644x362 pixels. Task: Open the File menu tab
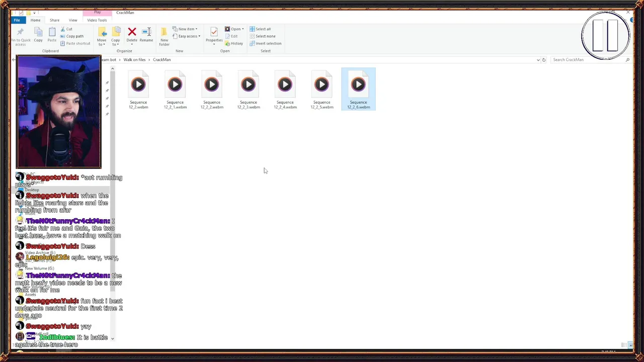(17, 20)
